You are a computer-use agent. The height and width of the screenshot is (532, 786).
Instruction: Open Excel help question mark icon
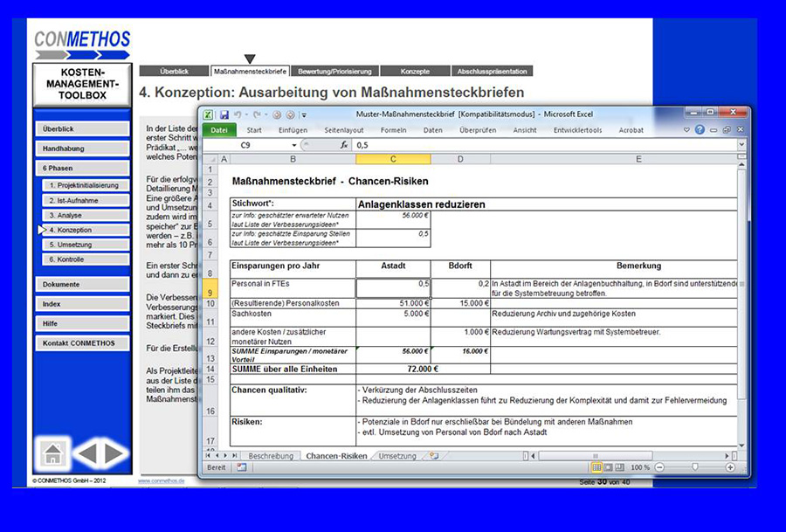pyautogui.click(x=700, y=129)
